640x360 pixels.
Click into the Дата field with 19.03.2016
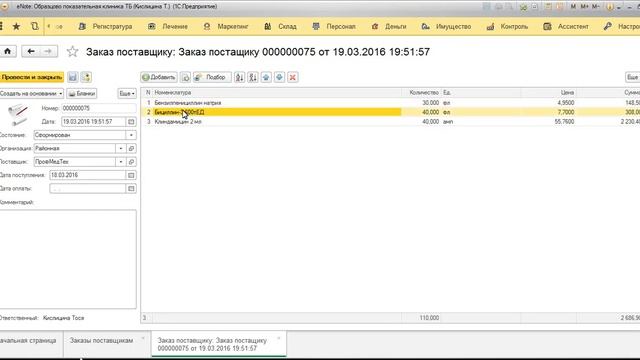(93, 122)
